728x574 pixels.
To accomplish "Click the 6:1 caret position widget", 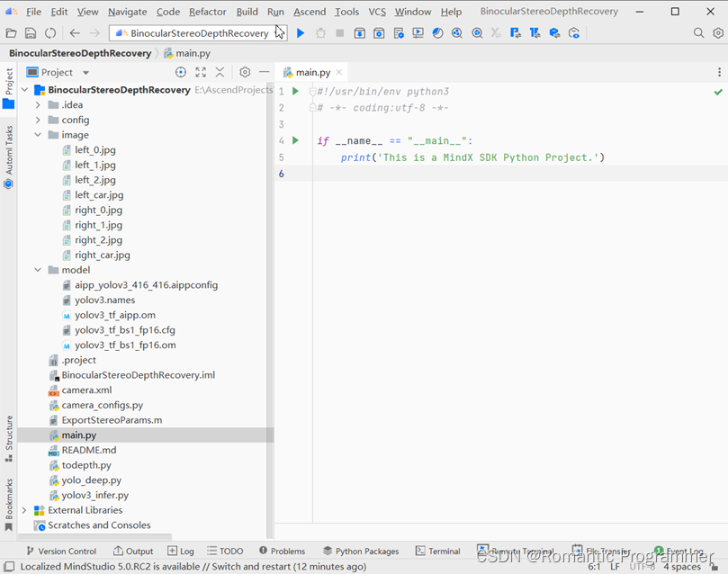I will click(594, 567).
